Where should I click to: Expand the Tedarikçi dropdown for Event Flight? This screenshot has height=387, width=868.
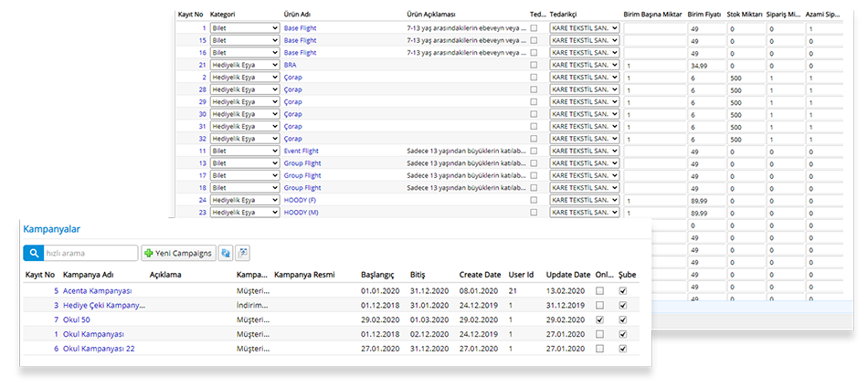pyautogui.click(x=585, y=151)
